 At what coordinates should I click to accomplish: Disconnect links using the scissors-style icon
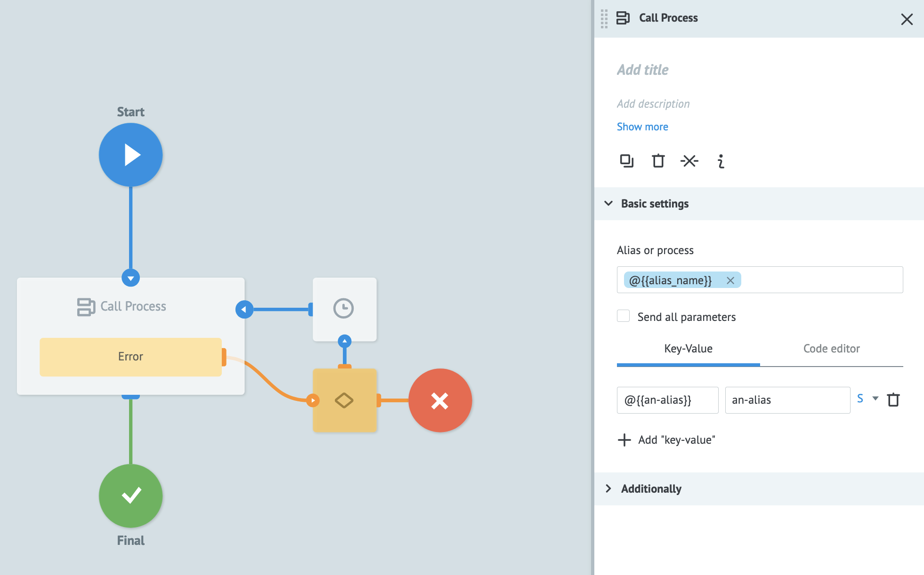point(689,161)
